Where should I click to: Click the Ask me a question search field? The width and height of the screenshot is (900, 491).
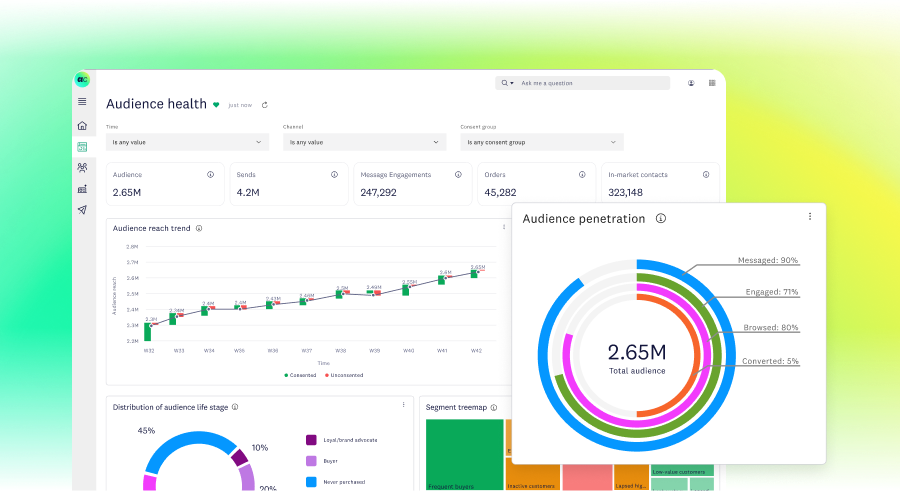coord(592,83)
